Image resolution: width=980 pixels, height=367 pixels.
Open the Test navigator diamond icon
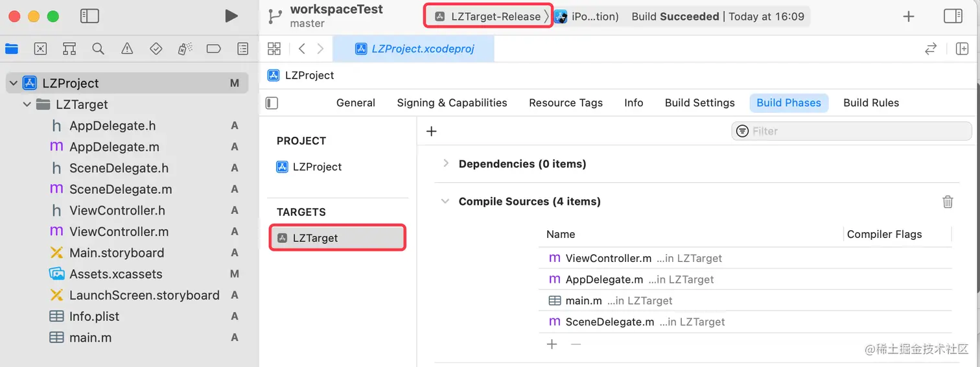156,49
